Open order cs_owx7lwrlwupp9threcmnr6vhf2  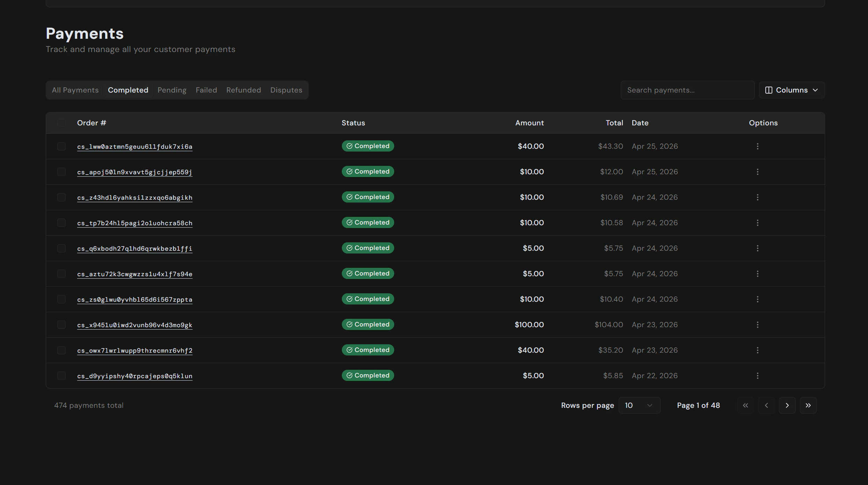[x=135, y=351]
